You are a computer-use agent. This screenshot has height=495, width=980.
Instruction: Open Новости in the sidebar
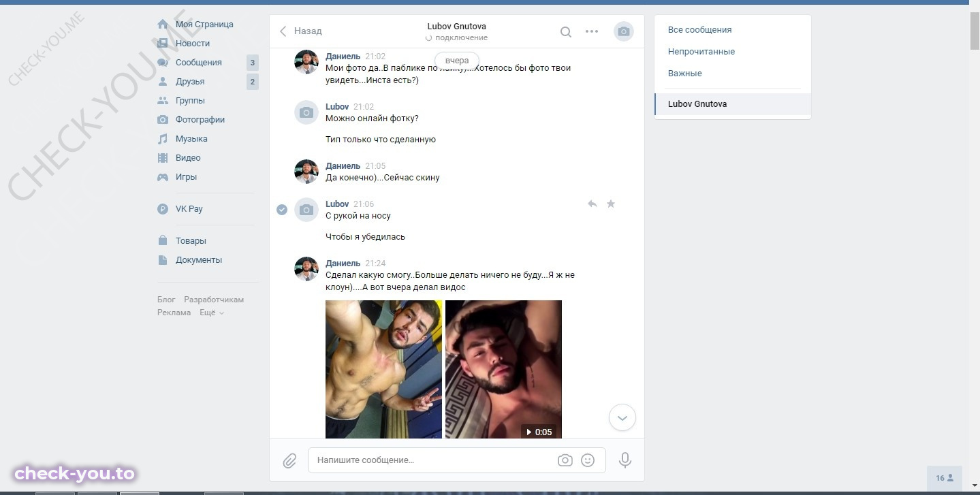tap(193, 44)
